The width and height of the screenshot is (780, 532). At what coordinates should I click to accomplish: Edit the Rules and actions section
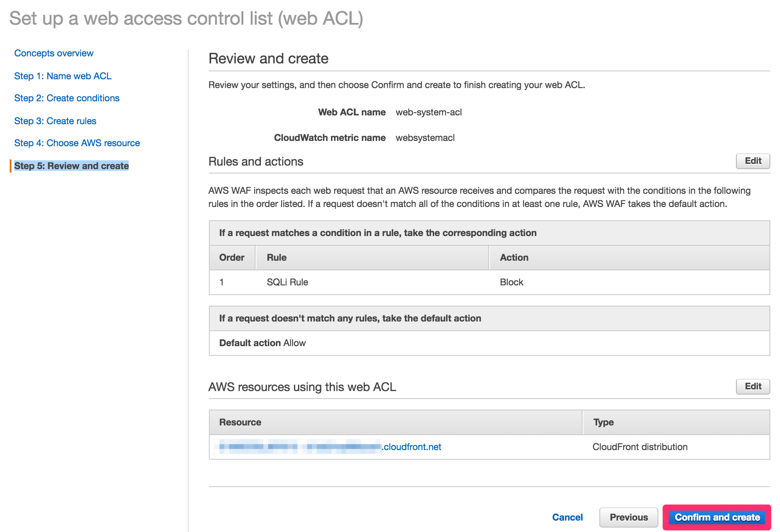point(752,161)
